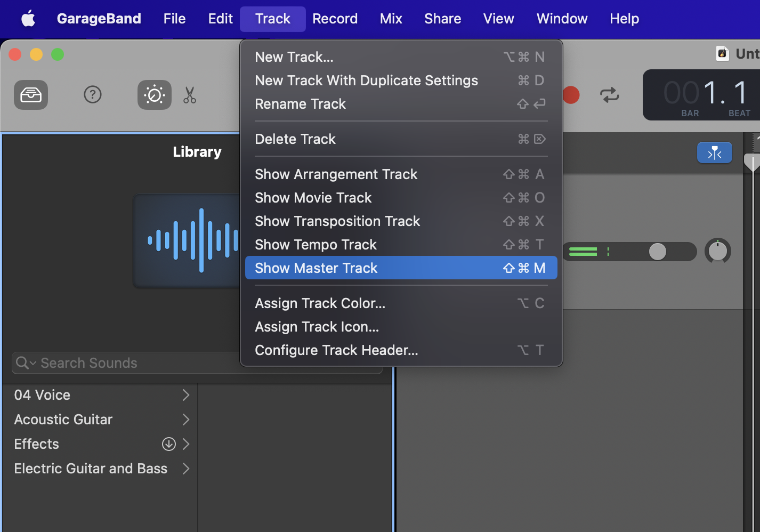The height and width of the screenshot is (532, 760).
Task: Click the bar and beat position display
Action: pos(701,95)
